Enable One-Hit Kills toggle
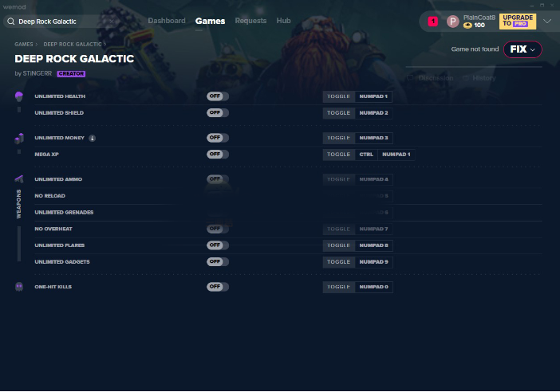The height and width of the screenshot is (392, 560). 218,287
